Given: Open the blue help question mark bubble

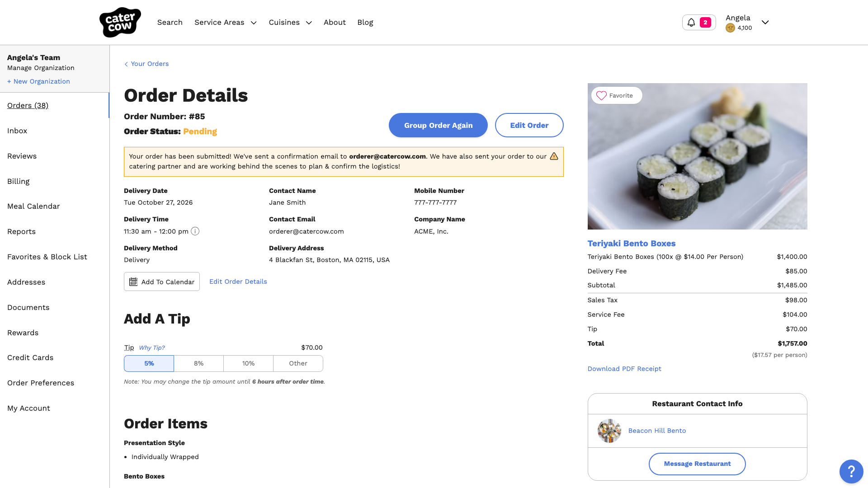Looking at the screenshot, I should tap(851, 471).
